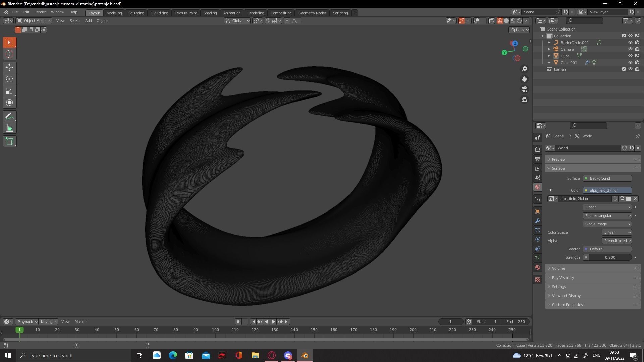Click the Strength value slider
This screenshot has width=644, height=362.
point(610,257)
